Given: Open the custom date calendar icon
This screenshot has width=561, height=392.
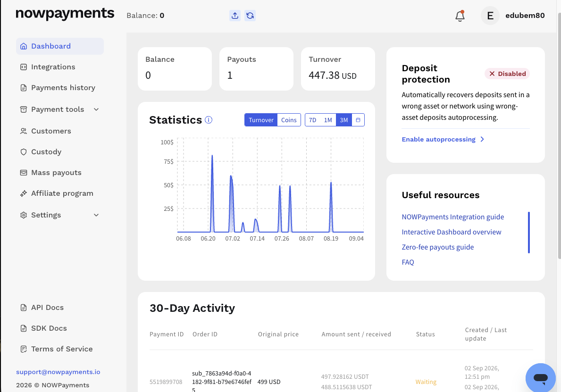Looking at the screenshot, I should click(358, 120).
